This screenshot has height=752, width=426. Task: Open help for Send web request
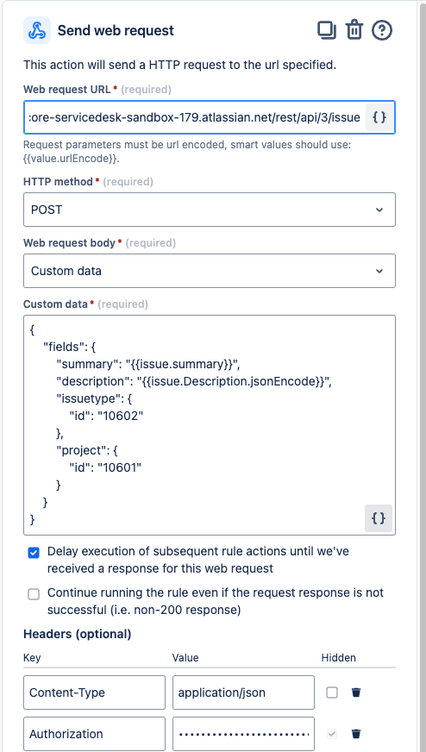point(382,31)
